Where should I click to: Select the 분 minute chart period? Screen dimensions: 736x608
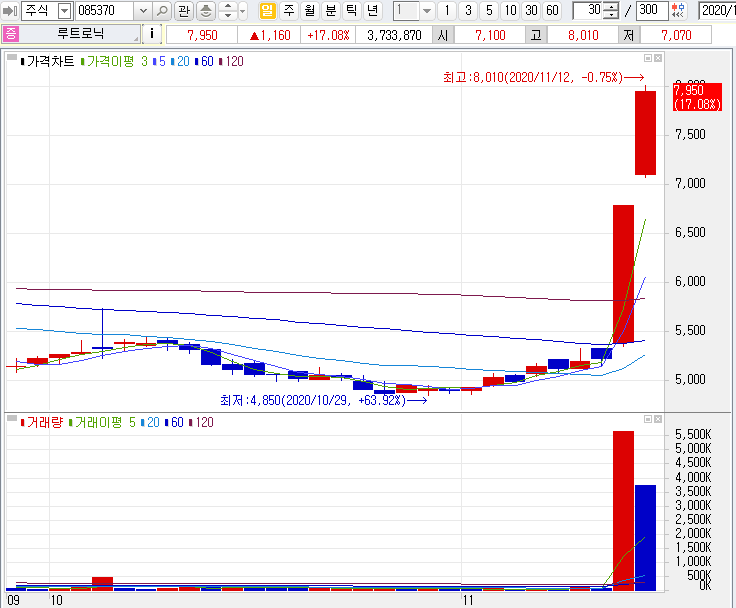coord(331,10)
